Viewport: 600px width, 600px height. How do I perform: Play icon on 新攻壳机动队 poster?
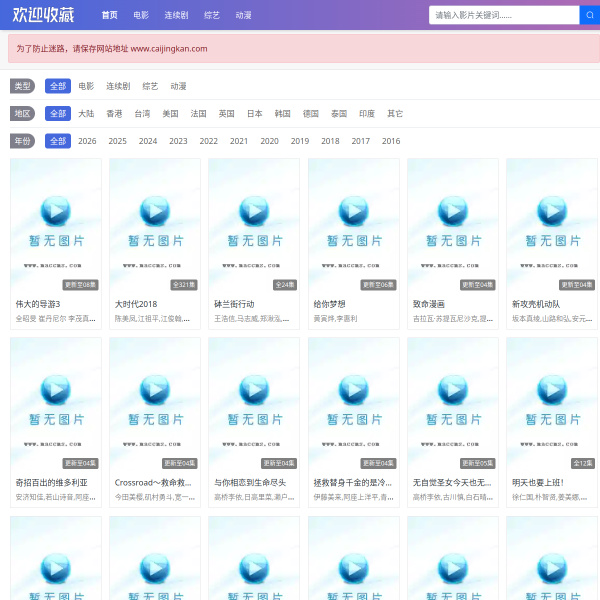click(x=552, y=211)
